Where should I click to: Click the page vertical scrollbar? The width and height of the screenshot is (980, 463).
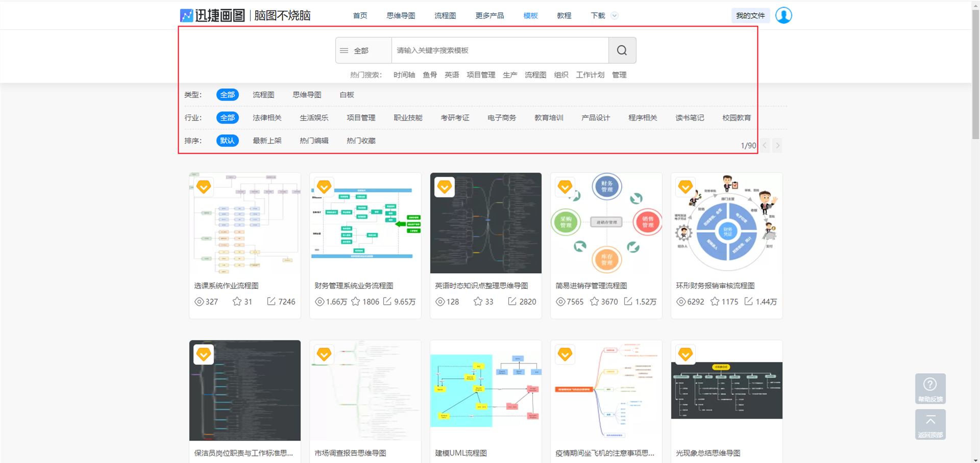(975, 77)
